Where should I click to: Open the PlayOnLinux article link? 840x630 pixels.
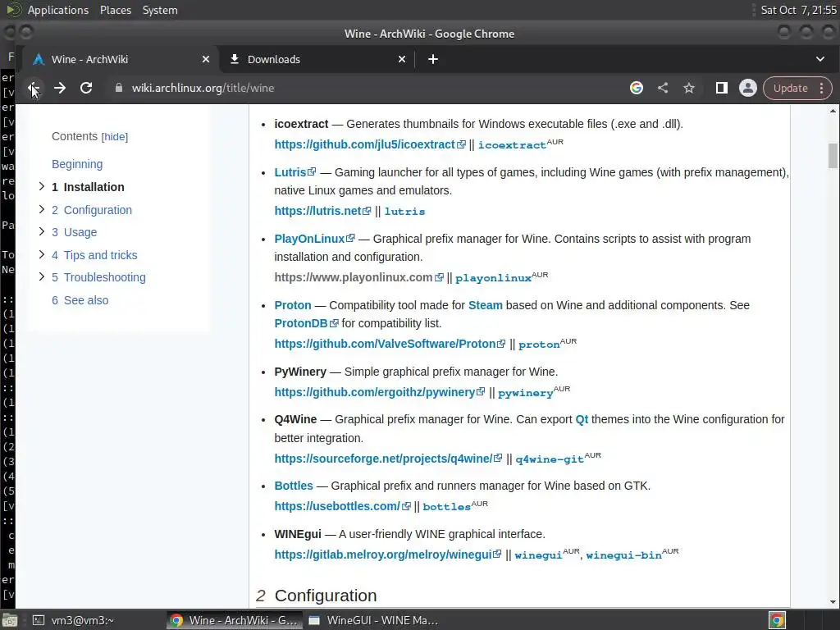(314, 239)
